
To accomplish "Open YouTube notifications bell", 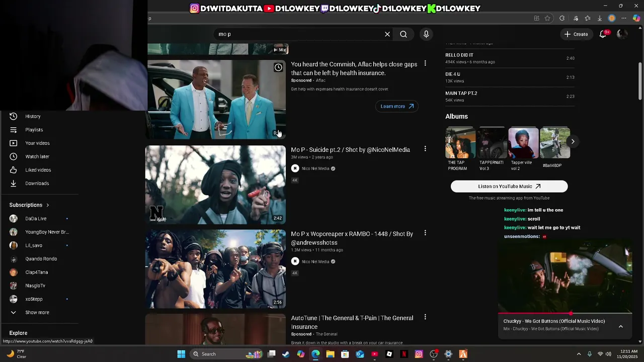I will (603, 34).
